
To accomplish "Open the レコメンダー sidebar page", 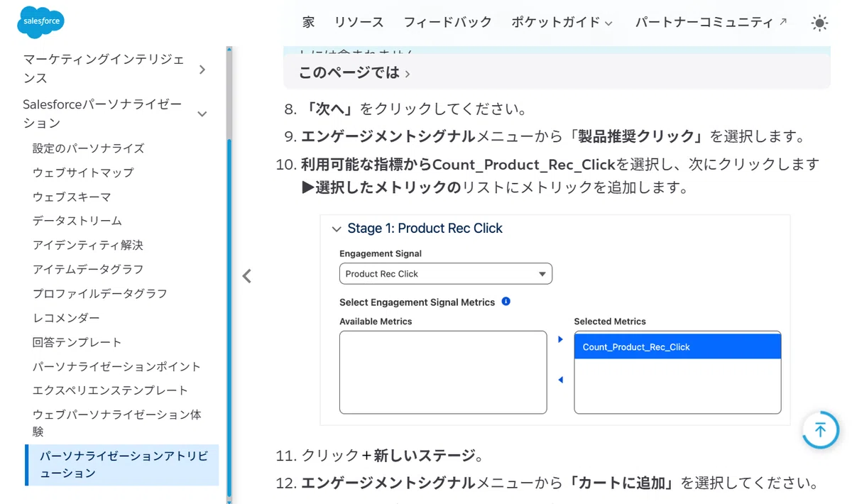I will (66, 318).
